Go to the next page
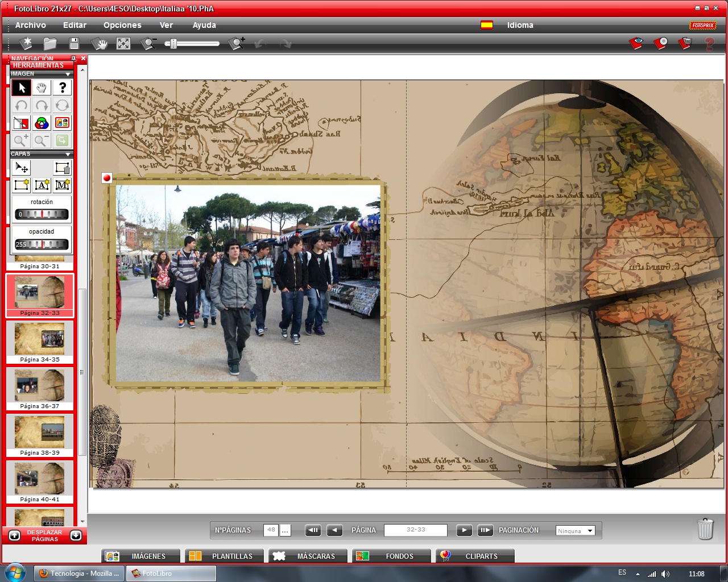 tap(464, 530)
